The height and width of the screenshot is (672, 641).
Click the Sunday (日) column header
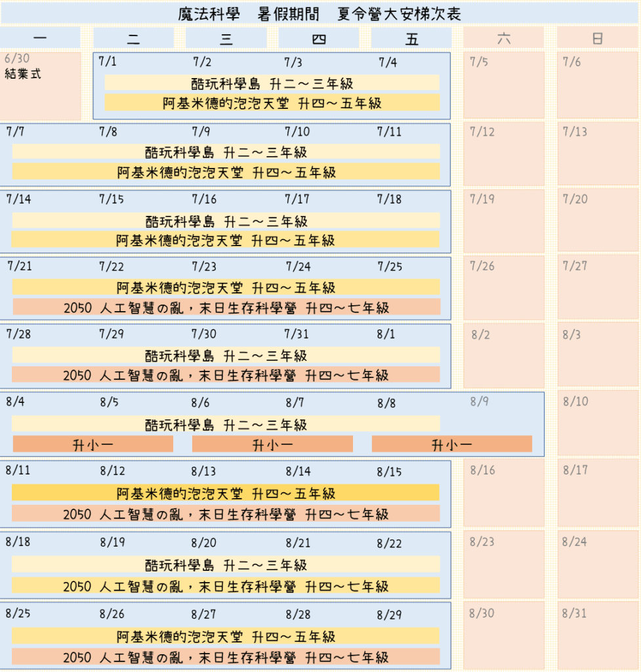[598, 38]
